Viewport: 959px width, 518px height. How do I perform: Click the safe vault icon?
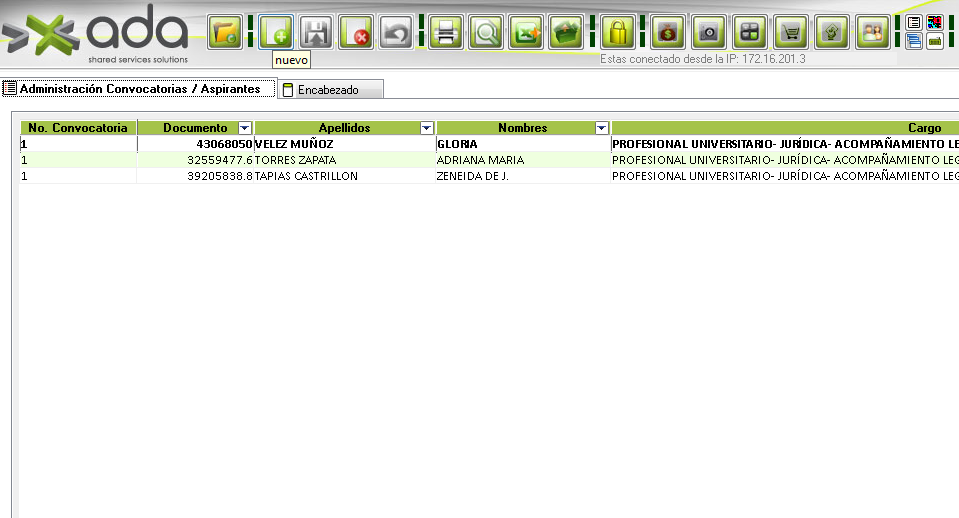[708, 32]
